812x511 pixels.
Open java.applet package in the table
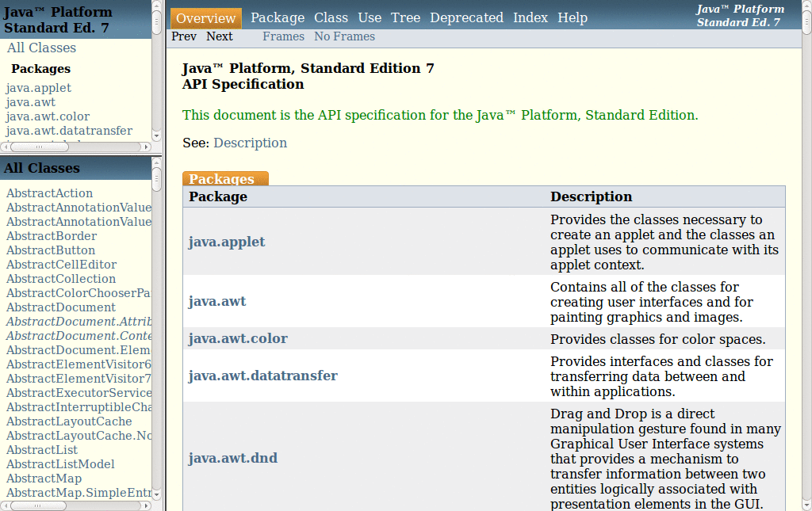tap(226, 242)
